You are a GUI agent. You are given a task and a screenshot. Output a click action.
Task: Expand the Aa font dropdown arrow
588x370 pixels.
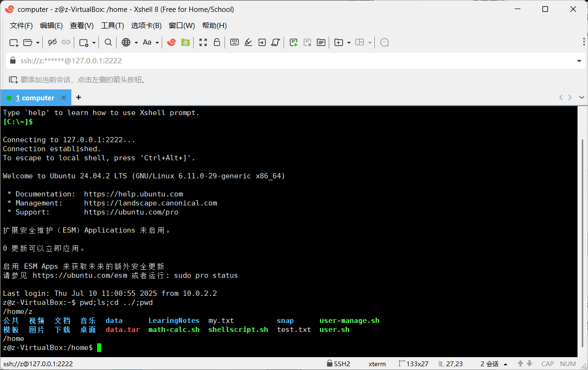(157, 42)
